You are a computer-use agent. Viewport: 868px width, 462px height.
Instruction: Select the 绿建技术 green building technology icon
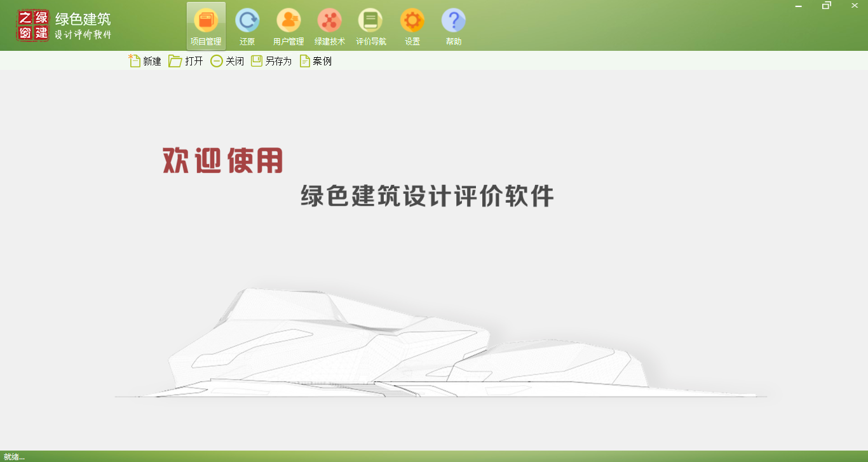(330, 21)
